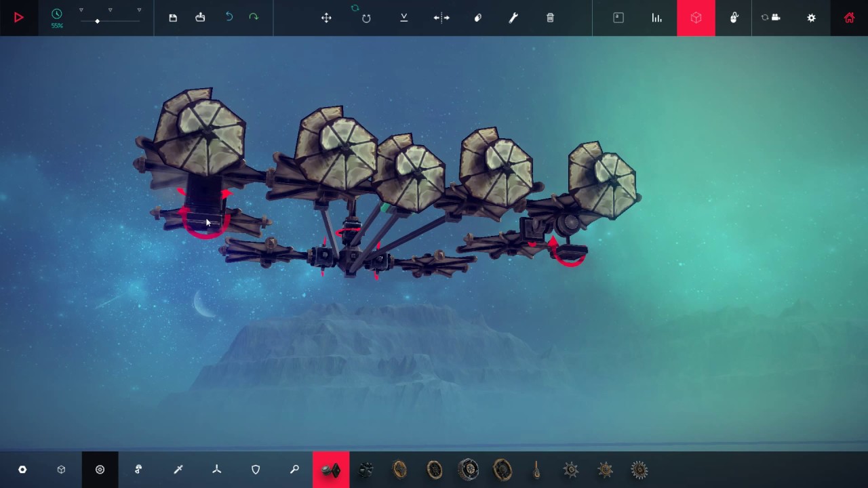
Task: Select the mirror symmetry tool
Action: point(441,18)
